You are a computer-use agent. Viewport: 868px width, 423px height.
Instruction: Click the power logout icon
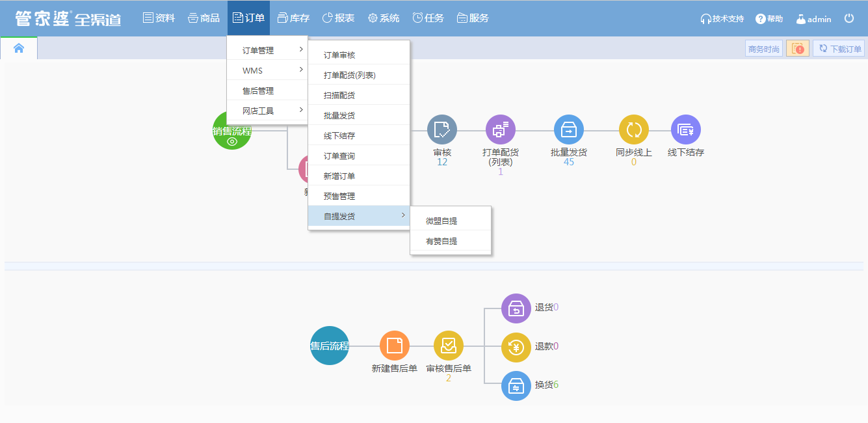[x=849, y=18]
